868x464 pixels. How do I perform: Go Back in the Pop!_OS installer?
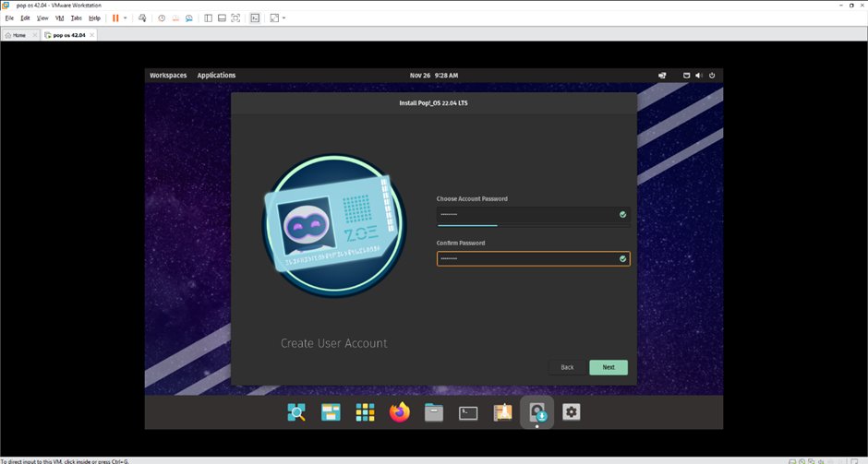pos(567,367)
